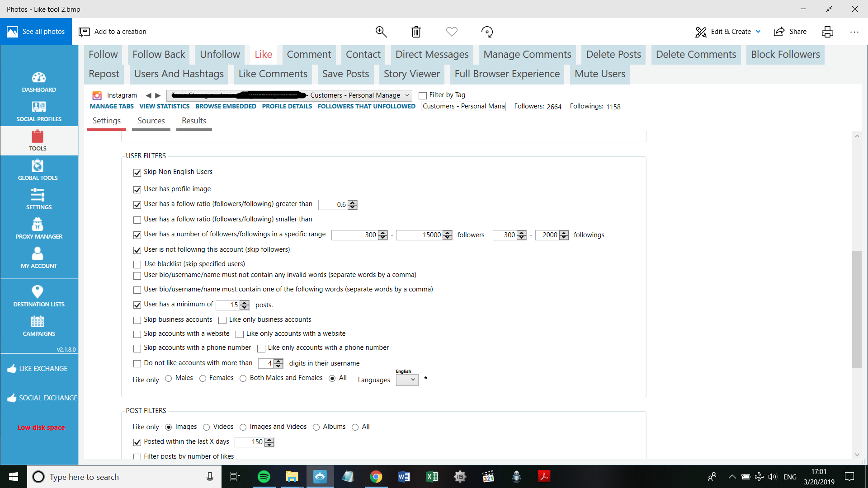The width and height of the screenshot is (868, 488).
Task: Click MANAGE TABS link
Action: pos(112,106)
